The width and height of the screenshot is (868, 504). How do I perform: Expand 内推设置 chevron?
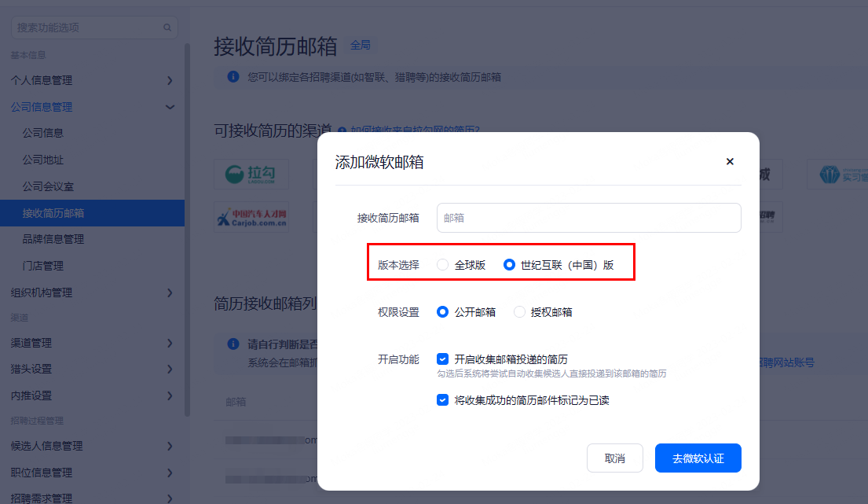coord(170,395)
